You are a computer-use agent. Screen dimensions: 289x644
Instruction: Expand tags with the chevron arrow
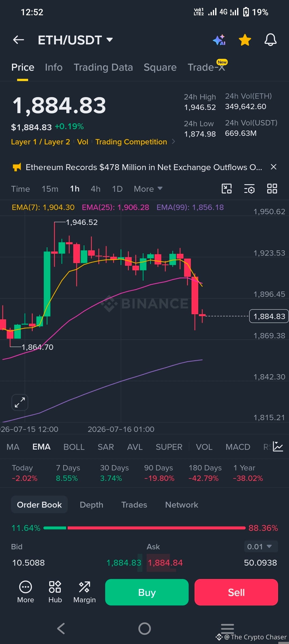(173, 141)
